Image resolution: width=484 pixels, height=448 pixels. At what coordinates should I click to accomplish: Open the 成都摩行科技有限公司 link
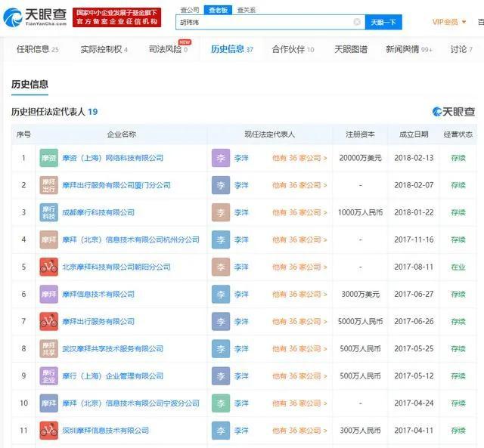tap(98, 212)
